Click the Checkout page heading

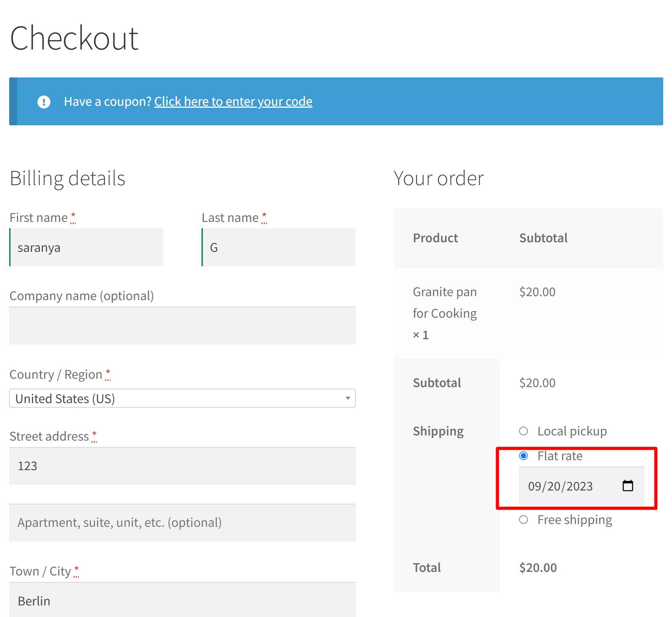click(75, 38)
